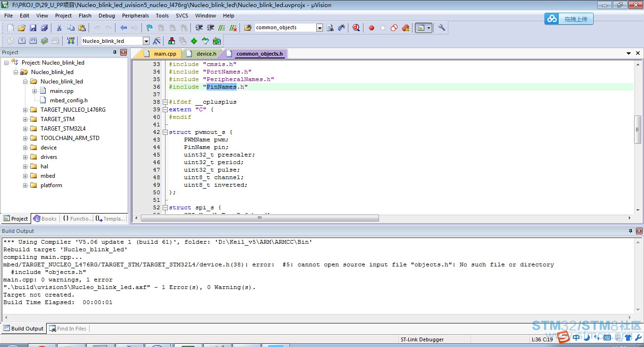Viewport: 644px width, 347px height.
Task: Expand the main.cpp tree node
Action: (34, 91)
